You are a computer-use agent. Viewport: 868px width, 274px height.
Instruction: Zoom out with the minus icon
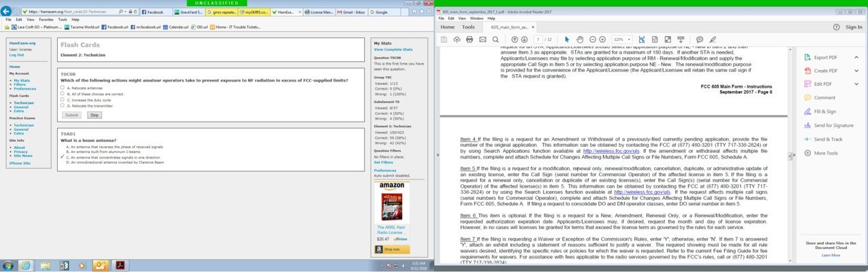click(x=593, y=39)
